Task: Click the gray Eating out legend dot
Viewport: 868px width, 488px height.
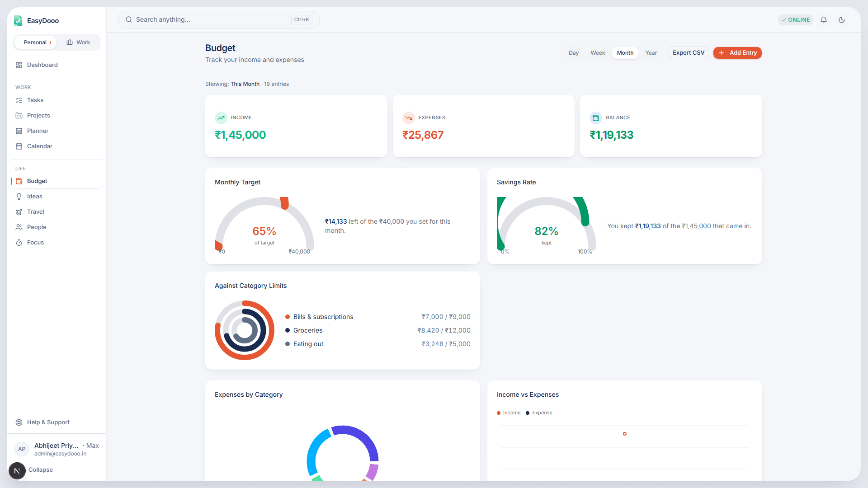Action: coord(288,344)
